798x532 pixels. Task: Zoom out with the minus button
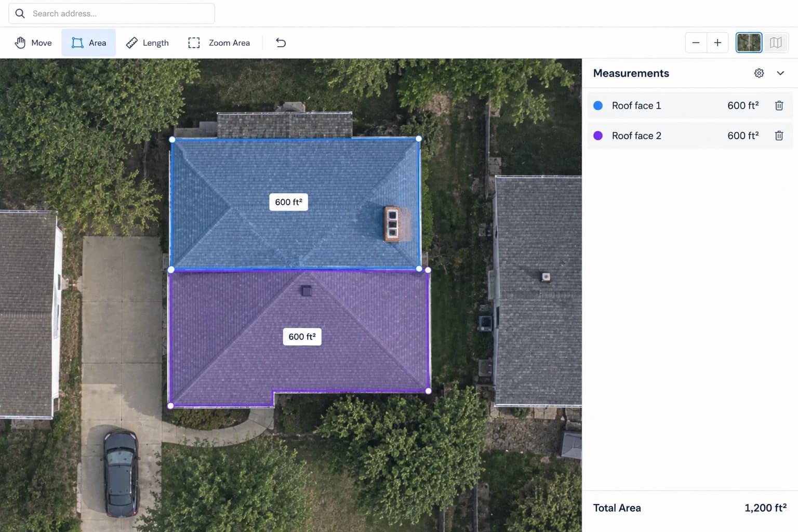pos(696,43)
